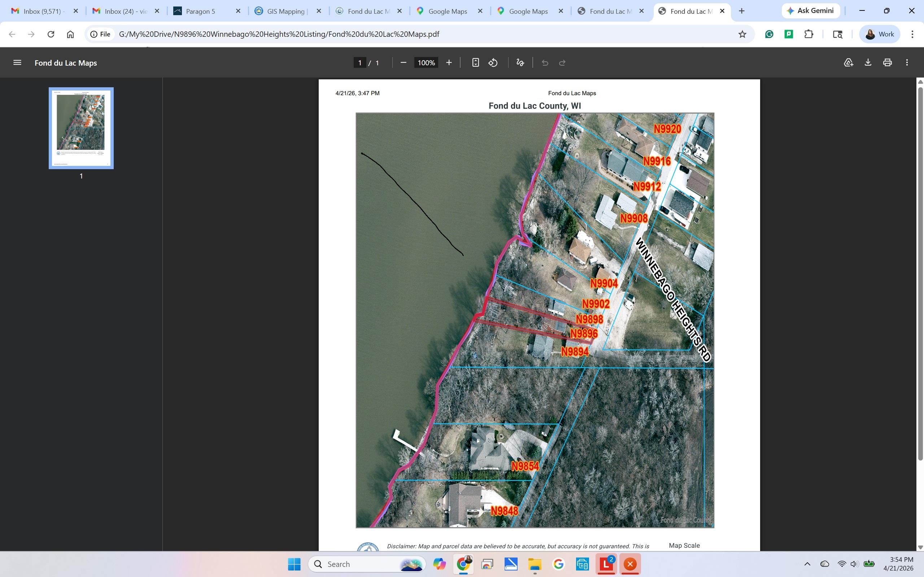Screen dimensions: 924x577
Task: Print the PDF document
Action: click(x=887, y=63)
